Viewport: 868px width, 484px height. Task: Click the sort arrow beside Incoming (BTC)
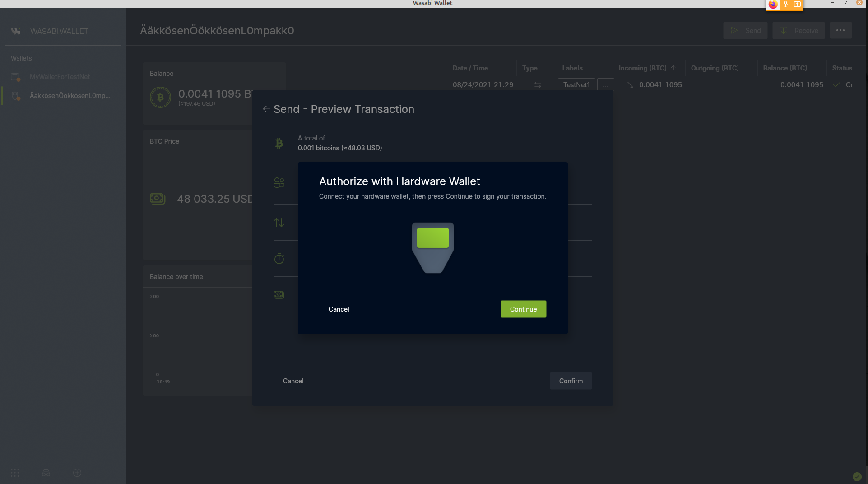[673, 68]
